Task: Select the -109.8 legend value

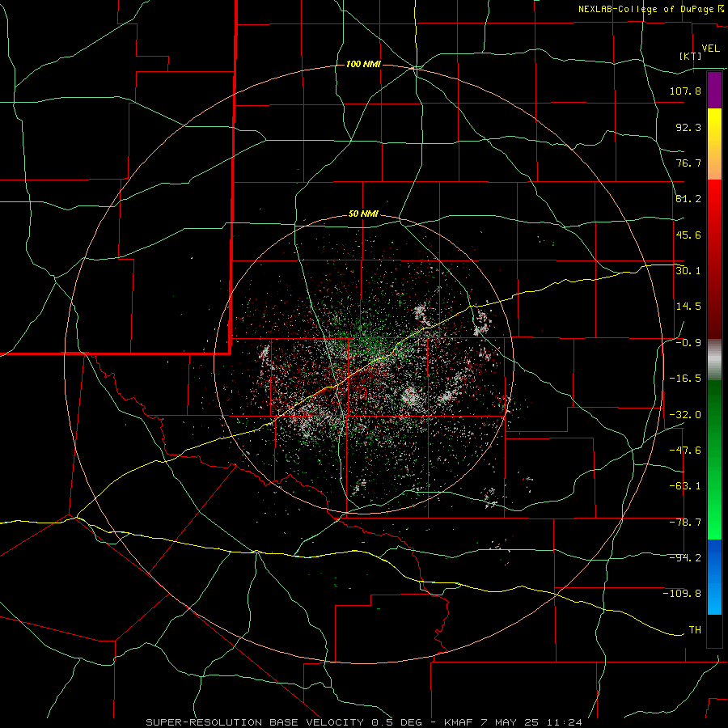Action: (682, 594)
